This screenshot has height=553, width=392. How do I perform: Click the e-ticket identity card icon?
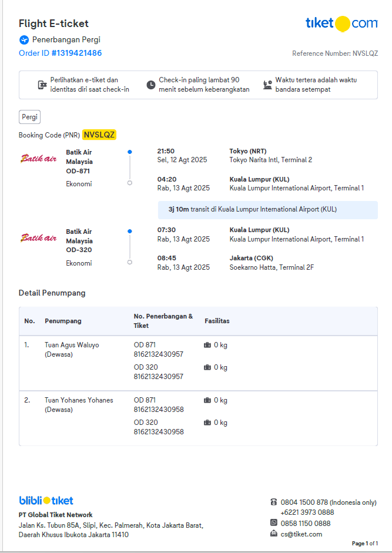coord(42,85)
